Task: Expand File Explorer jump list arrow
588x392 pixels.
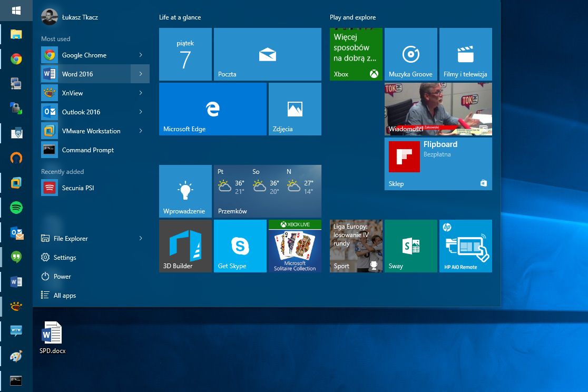Action: pos(141,238)
